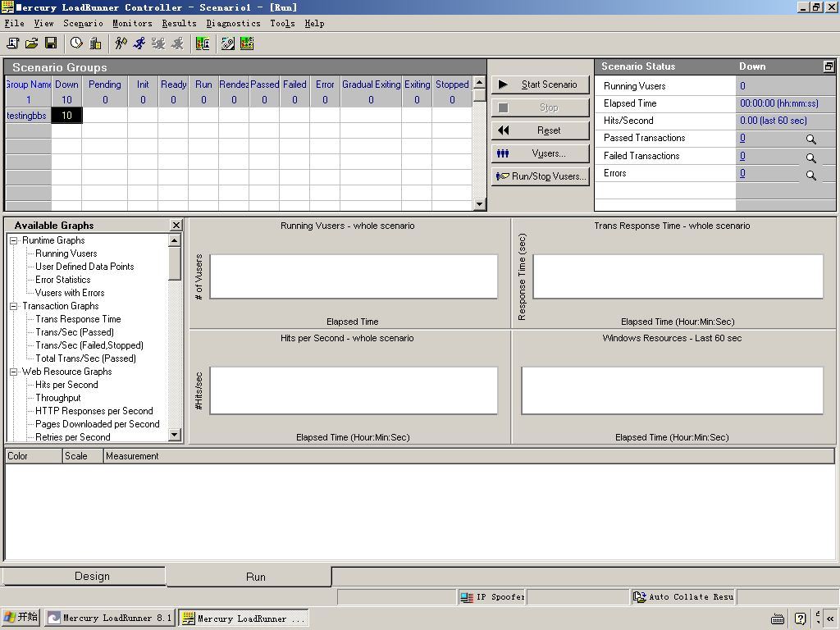Collapse the Transaction Graphs tree node
The width and height of the screenshot is (840, 630).
tap(14, 306)
